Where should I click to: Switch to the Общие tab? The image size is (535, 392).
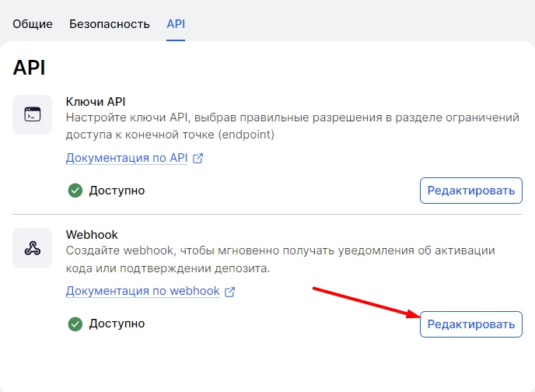coord(33,24)
